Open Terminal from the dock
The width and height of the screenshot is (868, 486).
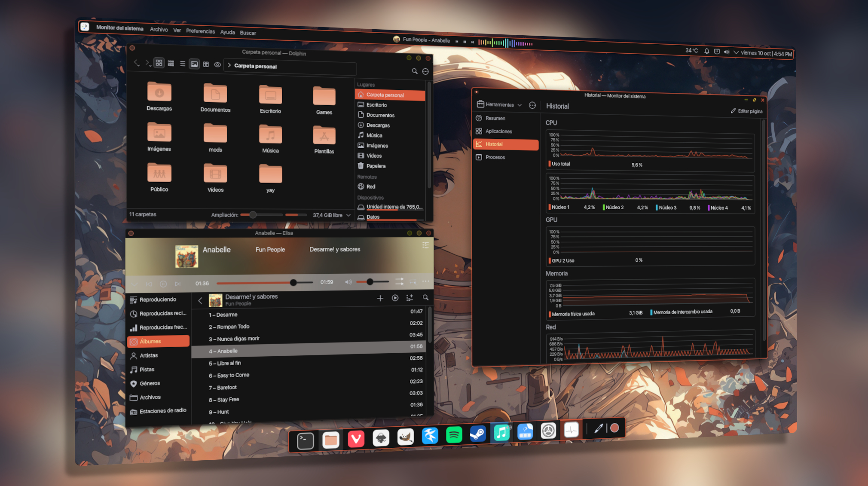tap(305, 440)
